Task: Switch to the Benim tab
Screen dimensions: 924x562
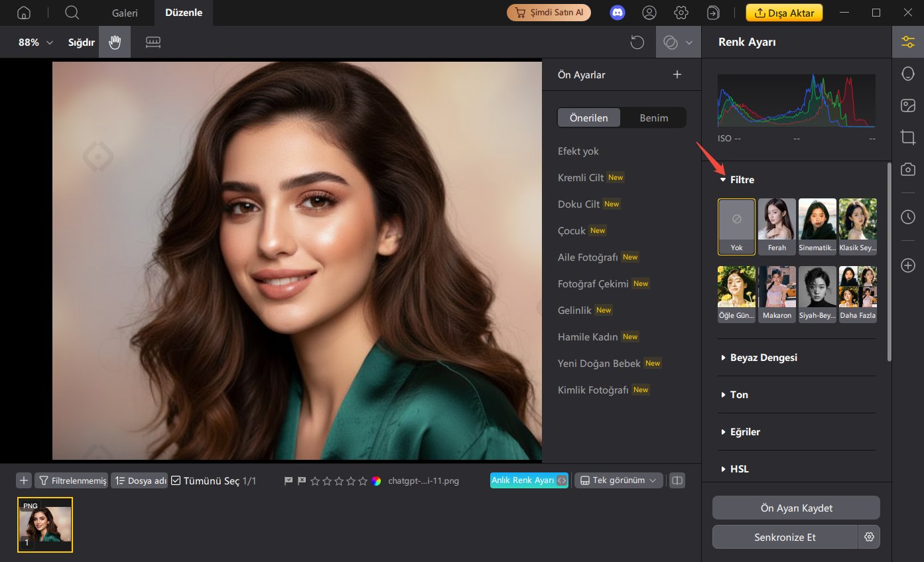Action: 654,117
